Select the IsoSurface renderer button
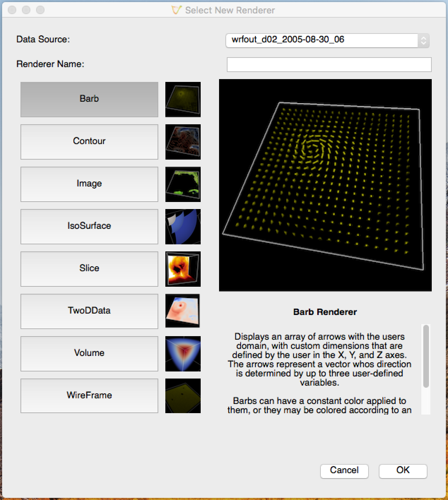The image size is (448, 500). pyautogui.click(x=89, y=226)
